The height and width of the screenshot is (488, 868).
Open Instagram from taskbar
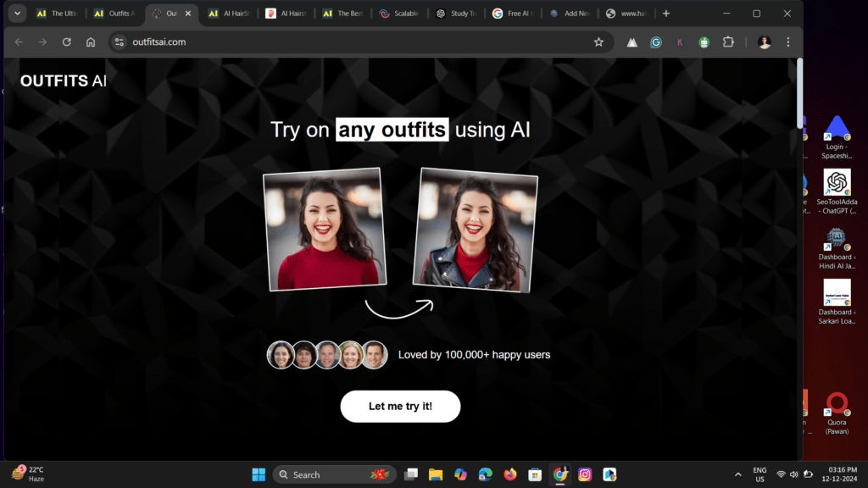click(585, 474)
